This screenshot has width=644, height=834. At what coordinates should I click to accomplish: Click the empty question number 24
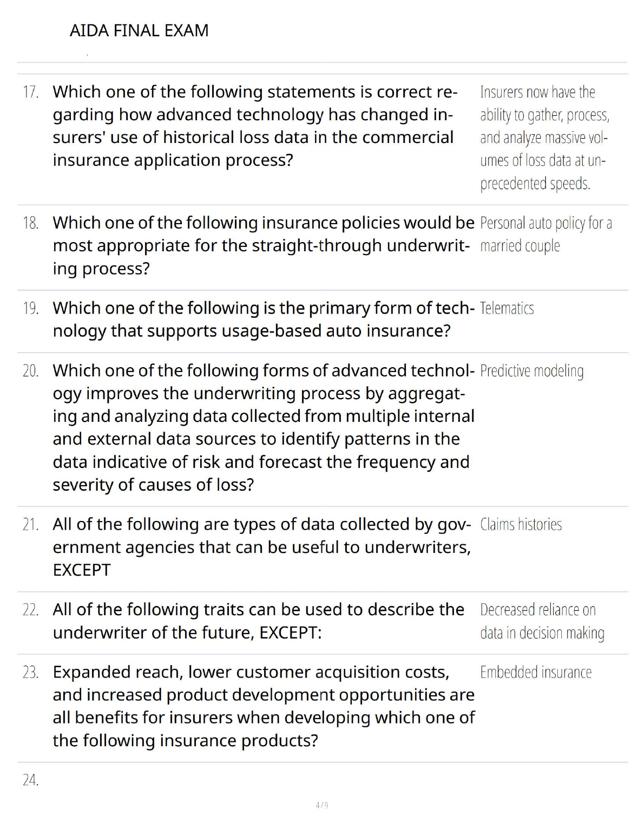pyautogui.click(x=31, y=780)
